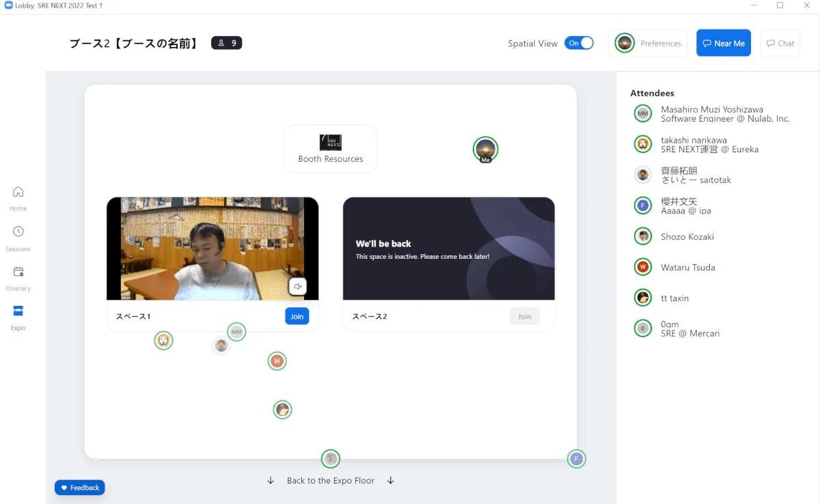Open the Home sidebar icon
This screenshot has height=504, width=820.
point(18,192)
